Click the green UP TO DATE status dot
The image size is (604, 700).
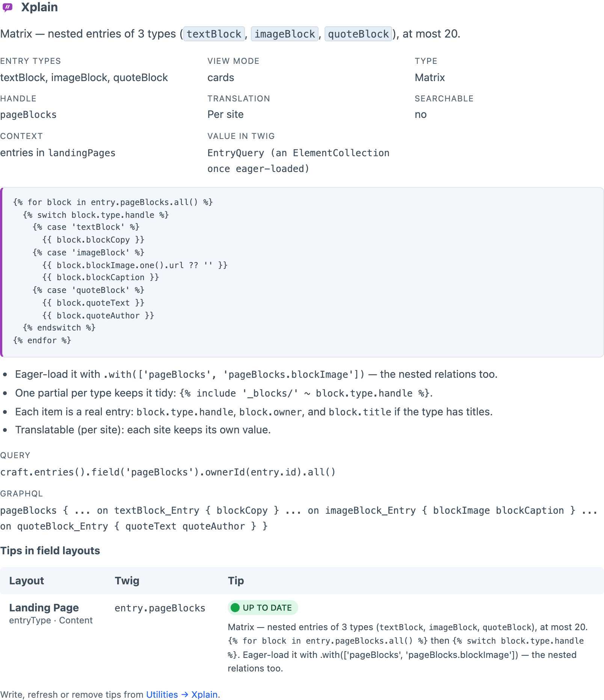click(x=235, y=608)
